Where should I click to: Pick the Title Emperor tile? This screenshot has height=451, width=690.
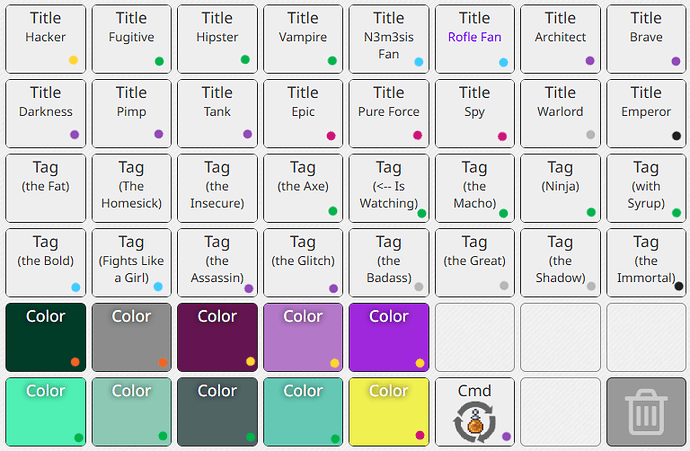click(646, 114)
